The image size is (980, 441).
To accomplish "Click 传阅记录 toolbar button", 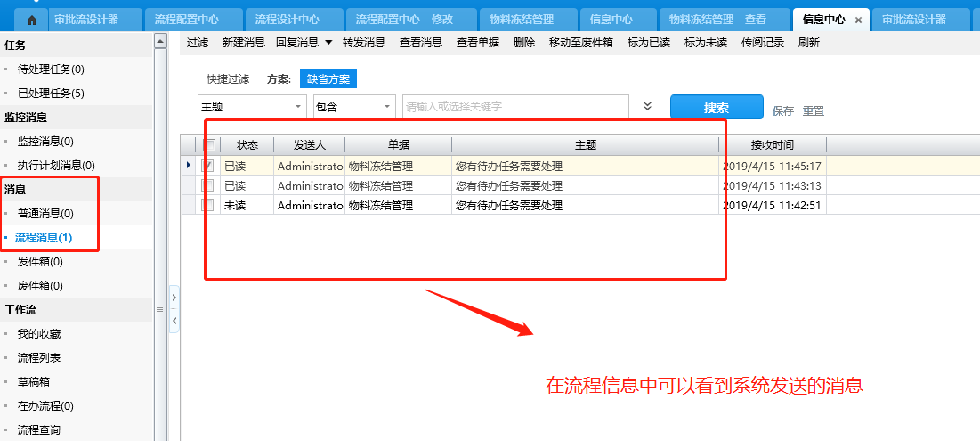I will coord(763,43).
